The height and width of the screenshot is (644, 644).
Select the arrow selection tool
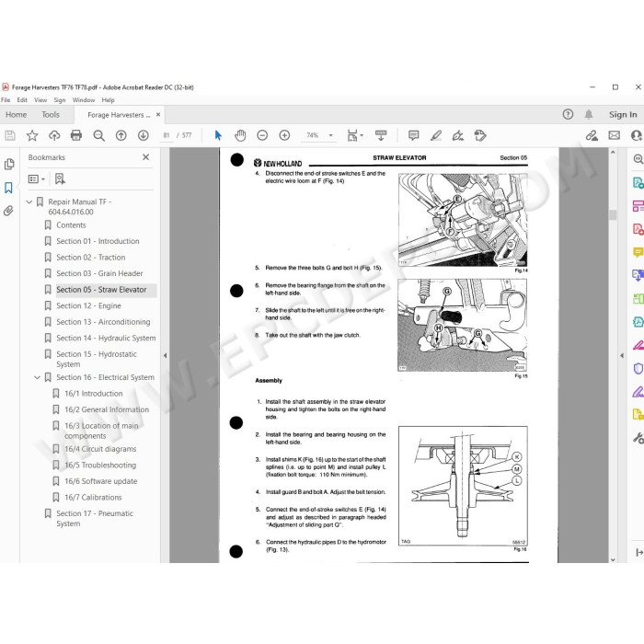218,135
